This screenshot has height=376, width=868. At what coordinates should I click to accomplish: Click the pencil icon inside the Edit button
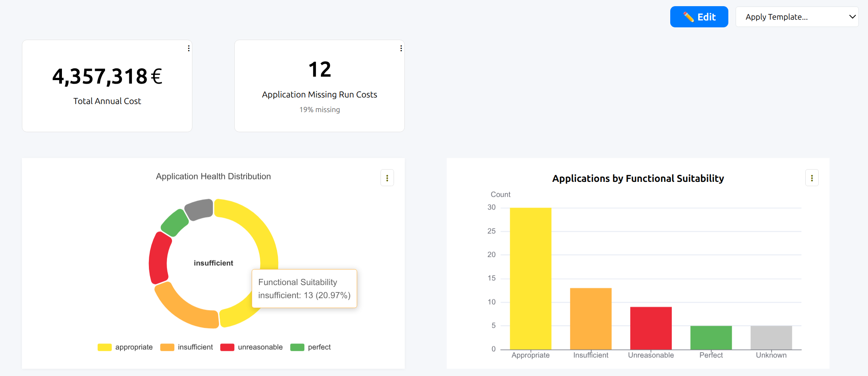[x=688, y=17]
